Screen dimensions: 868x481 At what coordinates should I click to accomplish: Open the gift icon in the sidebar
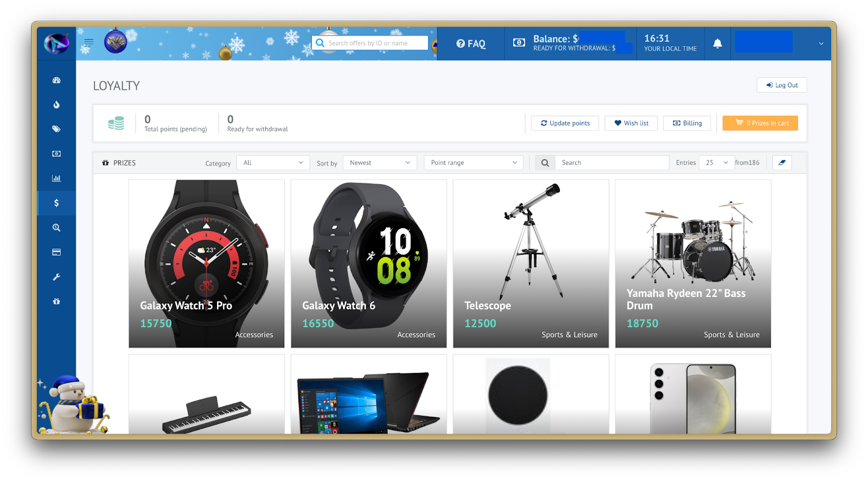56,301
